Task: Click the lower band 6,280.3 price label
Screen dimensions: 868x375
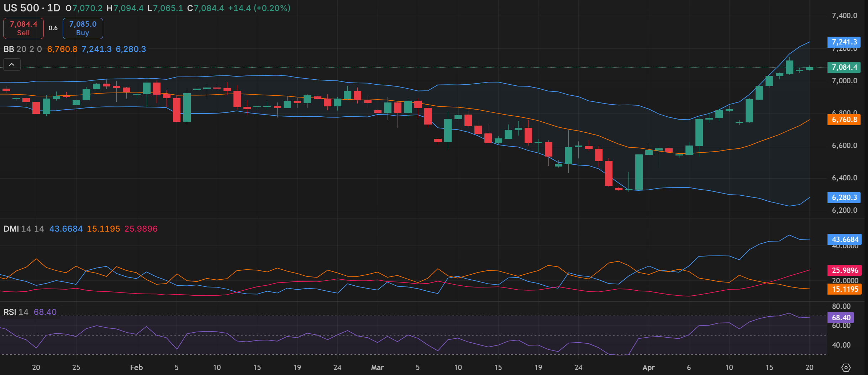Action: click(844, 197)
